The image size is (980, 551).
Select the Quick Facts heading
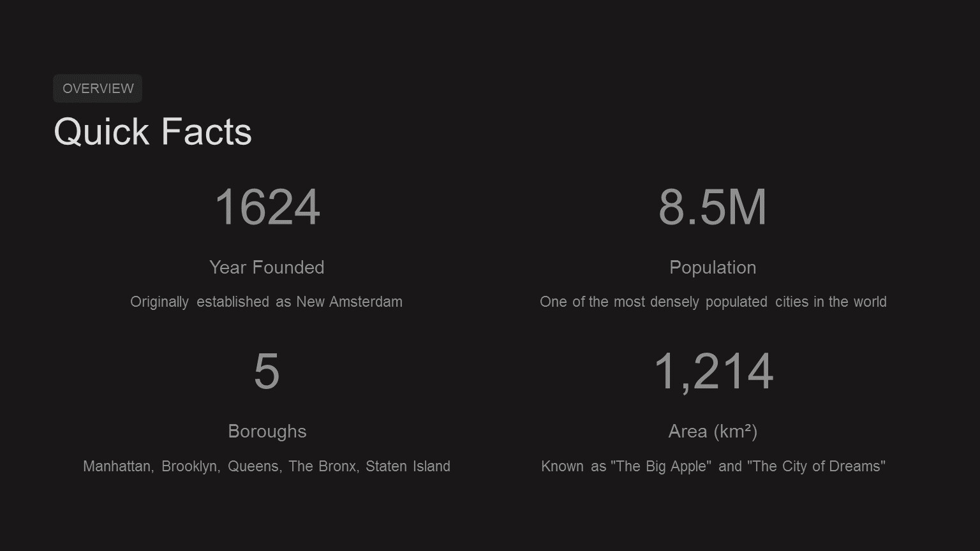(x=152, y=132)
